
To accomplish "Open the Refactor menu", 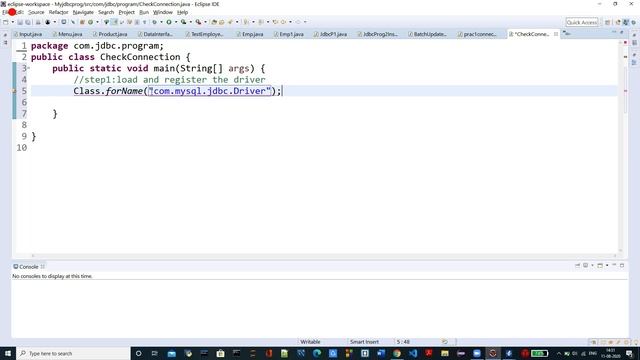I will (x=58, y=12).
